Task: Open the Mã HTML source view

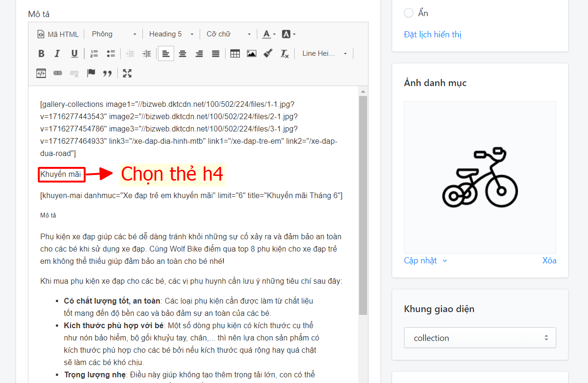Action: coord(58,34)
